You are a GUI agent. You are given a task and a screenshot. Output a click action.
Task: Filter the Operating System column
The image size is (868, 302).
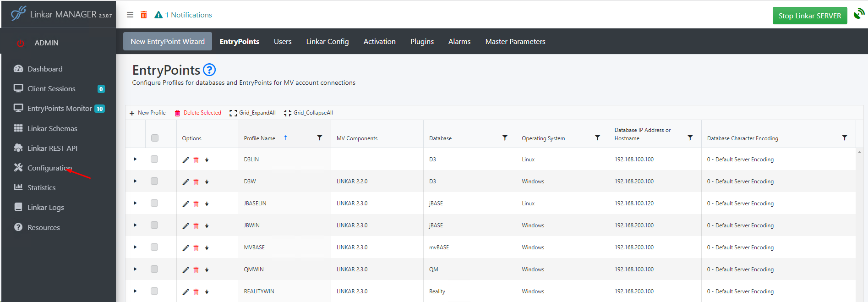coord(597,138)
